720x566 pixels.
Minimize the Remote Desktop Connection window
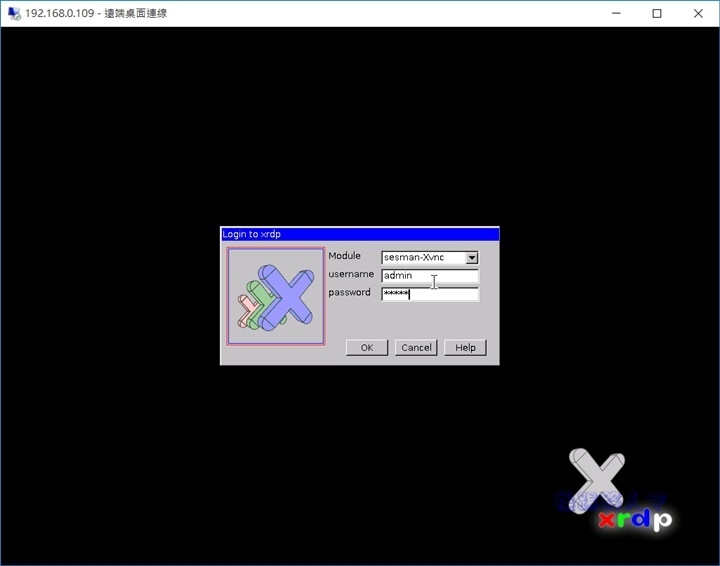(x=616, y=13)
